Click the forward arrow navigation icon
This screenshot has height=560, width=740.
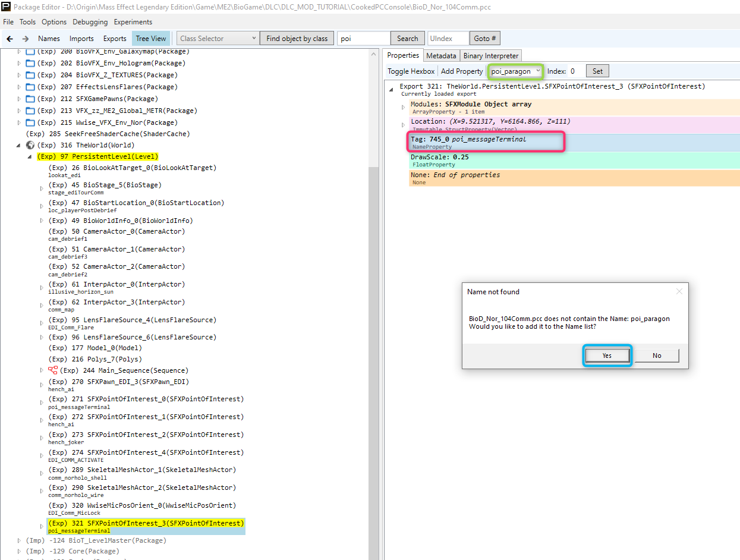pyautogui.click(x=26, y=39)
